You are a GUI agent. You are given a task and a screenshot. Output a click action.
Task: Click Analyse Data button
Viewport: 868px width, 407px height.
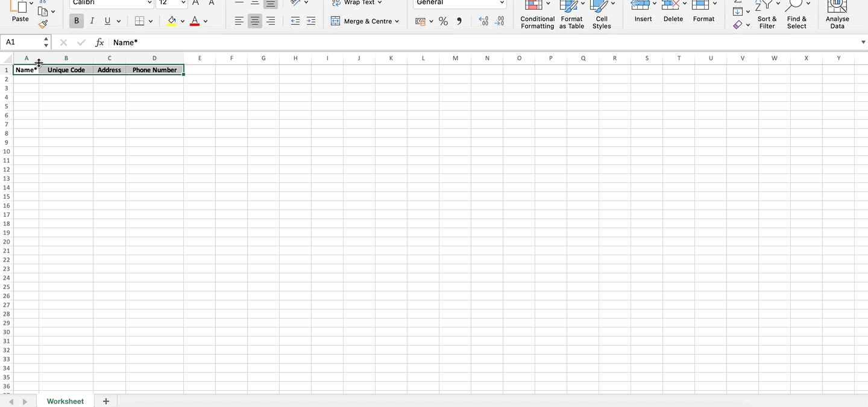(837, 15)
